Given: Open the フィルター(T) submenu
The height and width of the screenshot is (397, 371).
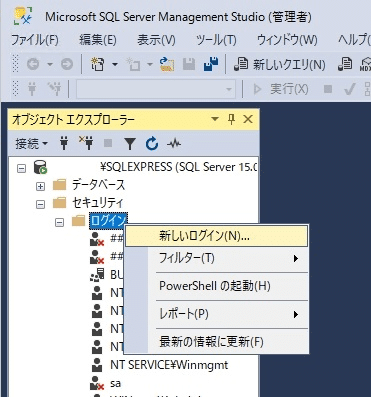Looking at the screenshot, I should tap(216, 258).
